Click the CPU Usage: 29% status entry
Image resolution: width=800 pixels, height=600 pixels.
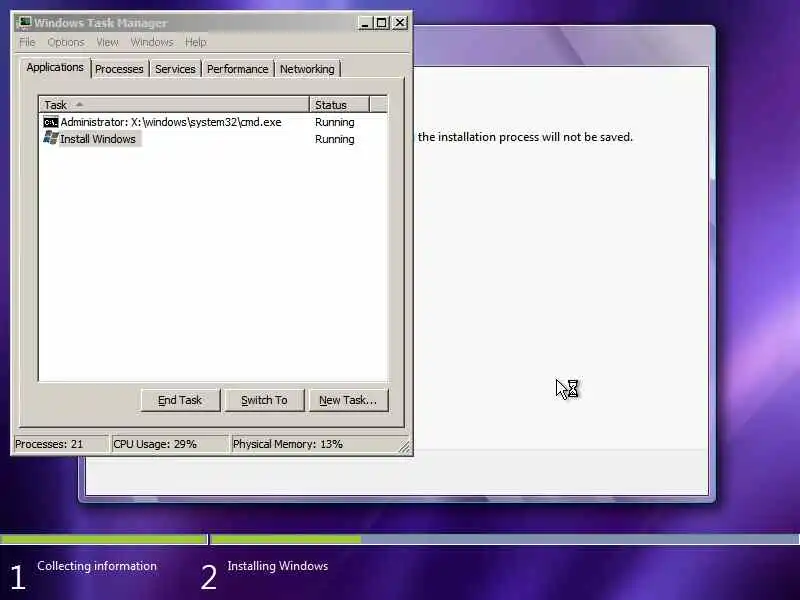pyautogui.click(x=169, y=444)
